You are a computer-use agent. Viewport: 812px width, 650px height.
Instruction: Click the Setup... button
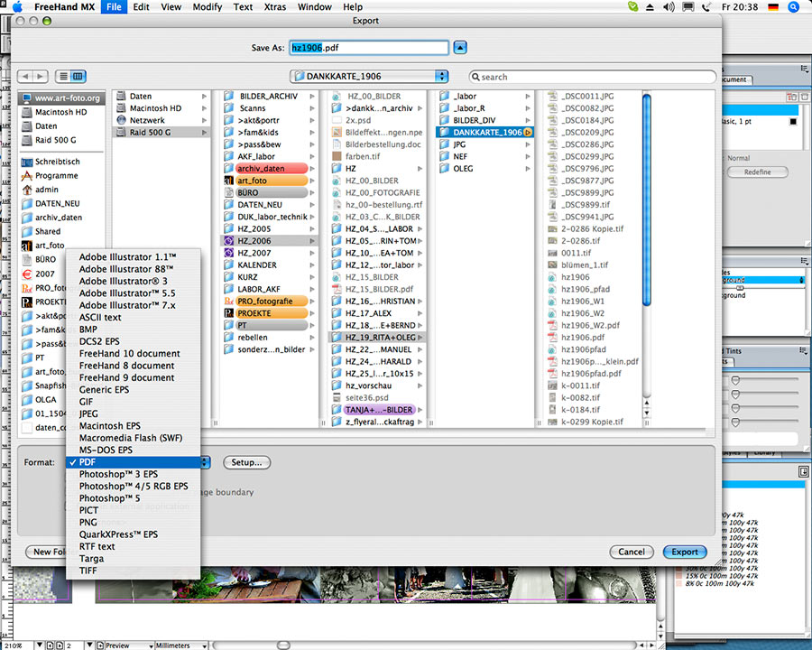[246, 462]
